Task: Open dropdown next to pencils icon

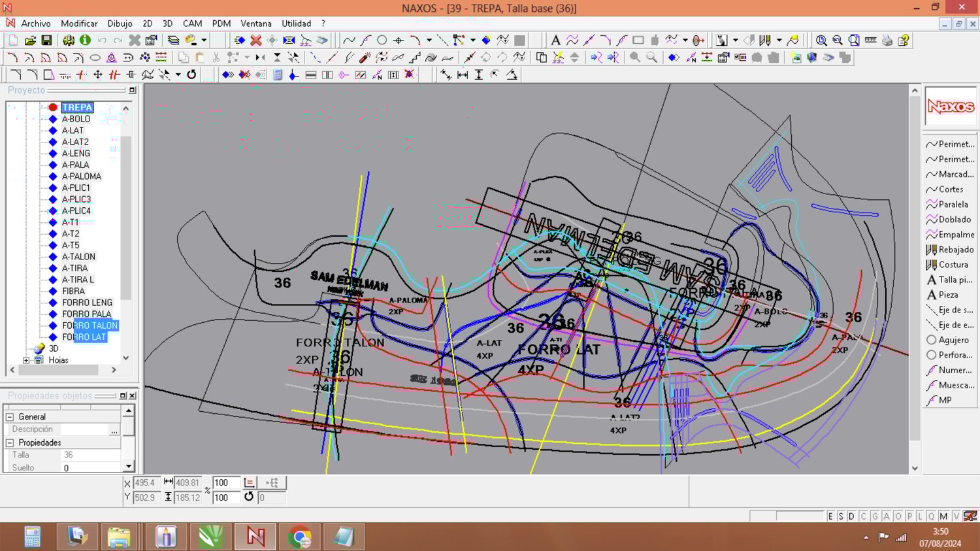Action: pos(779,41)
